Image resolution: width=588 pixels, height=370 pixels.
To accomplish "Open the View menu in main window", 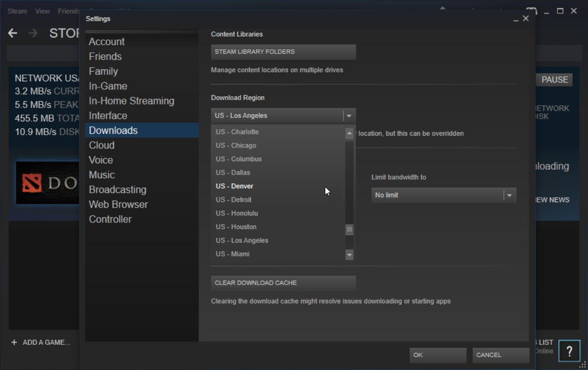I will click(x=42, y=11).
